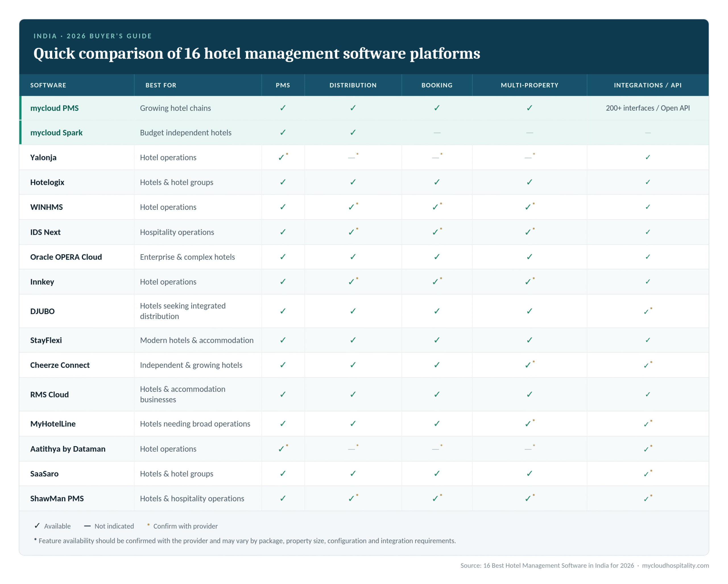Click the Not indicated dash legend symbol

87,526
